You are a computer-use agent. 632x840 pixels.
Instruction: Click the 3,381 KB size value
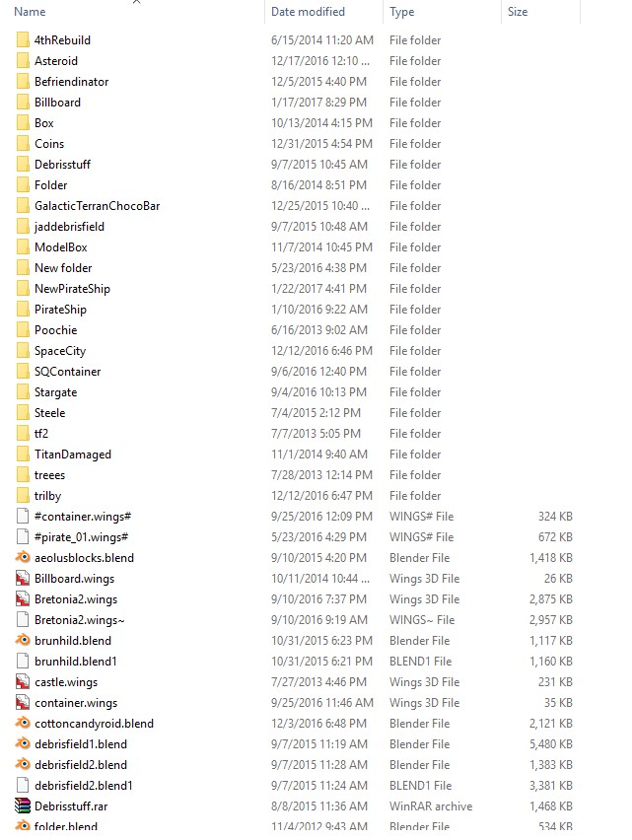pos(550,786)
